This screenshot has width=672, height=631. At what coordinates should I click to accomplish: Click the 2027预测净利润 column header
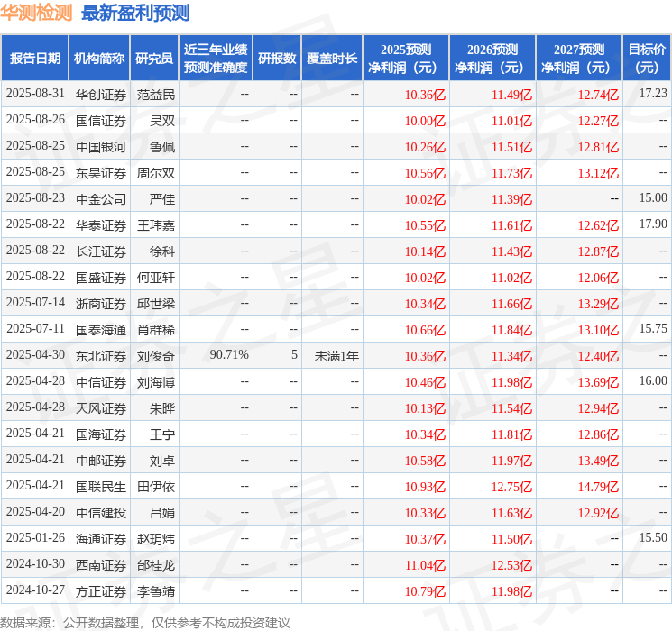[x=579, y=59]
